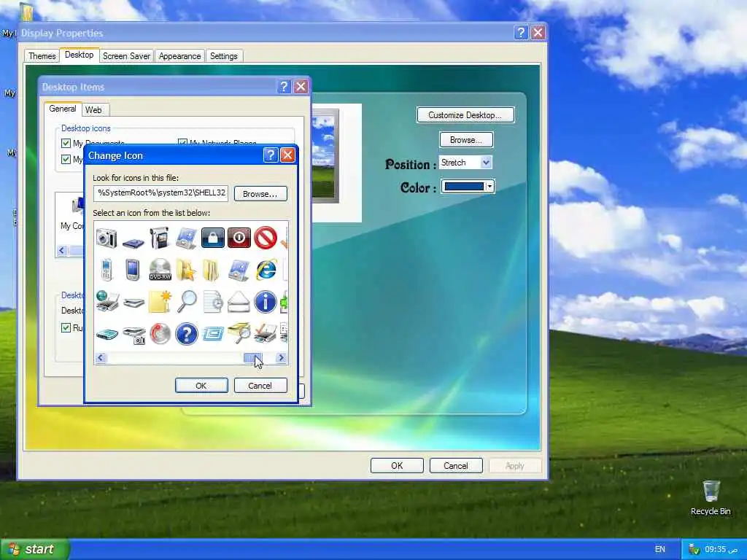The image size is (747, 560).
Task: Select the General tab in Desktop Items
Action: (x=63, y=109)
